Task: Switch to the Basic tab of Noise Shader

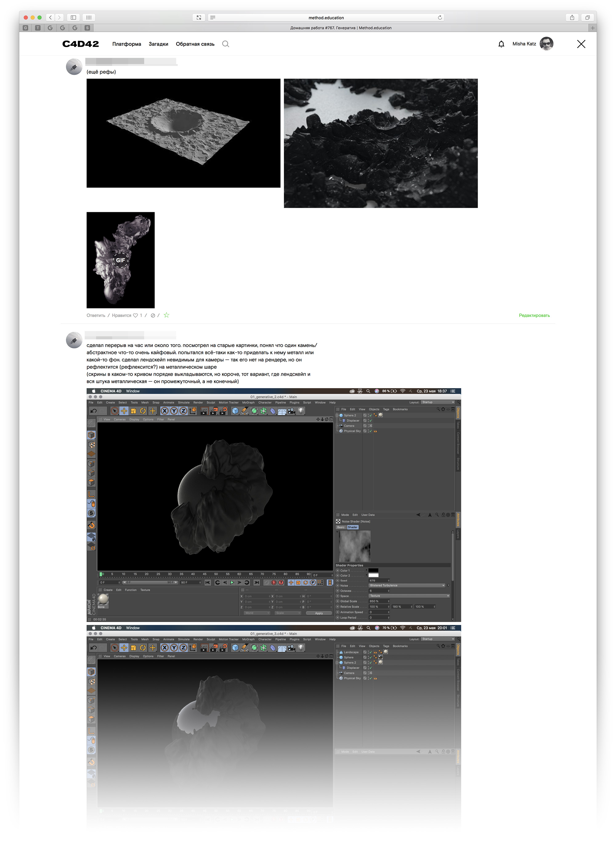Action: [341, 527]
